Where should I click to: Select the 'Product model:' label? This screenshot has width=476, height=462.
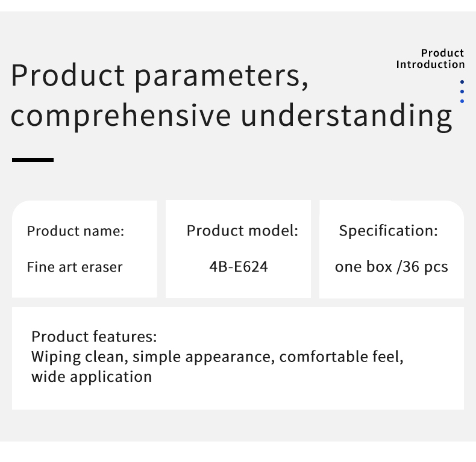click(242, 231)
